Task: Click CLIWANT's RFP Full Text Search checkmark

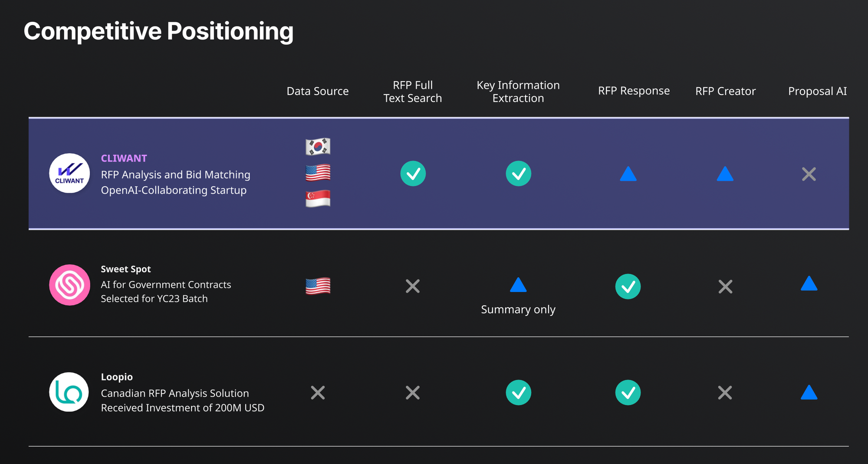Action: (x=413, y=174)
